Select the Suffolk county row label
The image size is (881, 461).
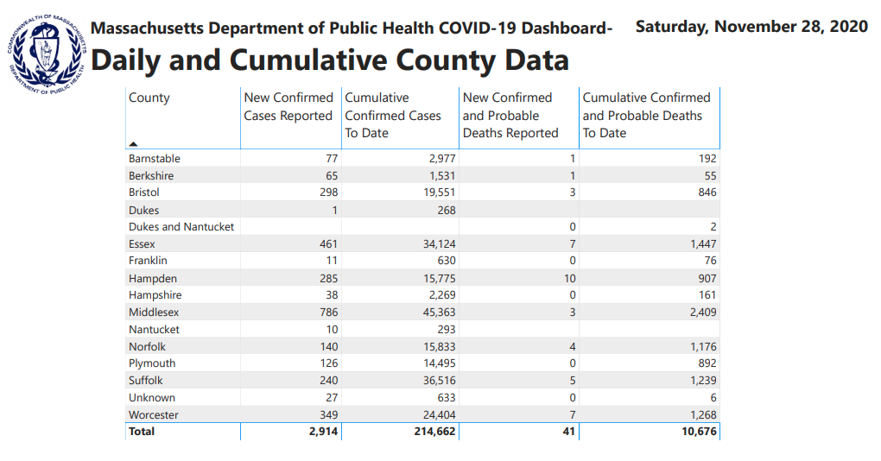point(146,381)
